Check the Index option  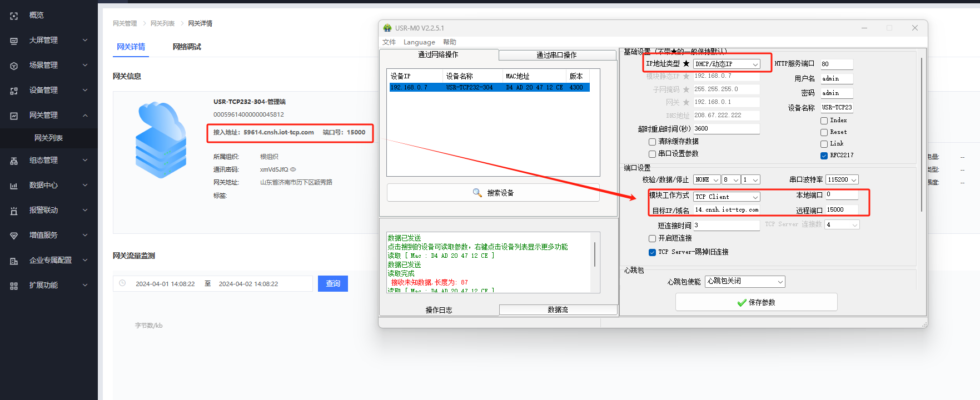(824, 121)
